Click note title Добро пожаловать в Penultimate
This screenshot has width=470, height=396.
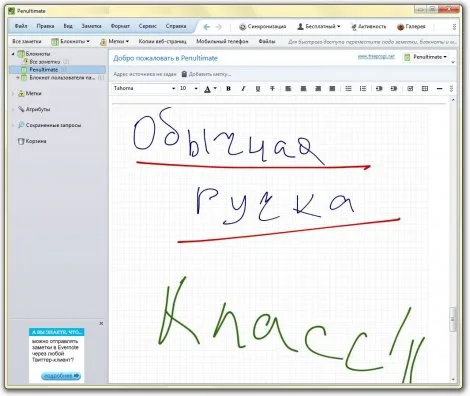coord(165,58)
